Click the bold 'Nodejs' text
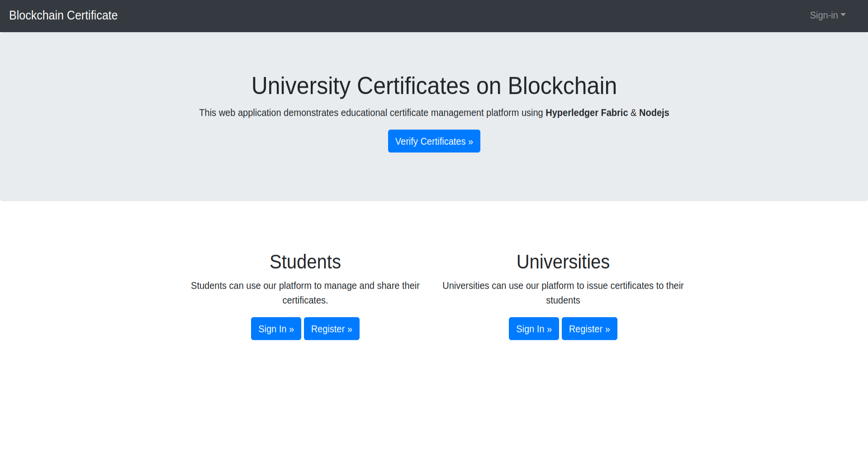The height and width of the screenshot is (475, 868). (x=654, y=113)
